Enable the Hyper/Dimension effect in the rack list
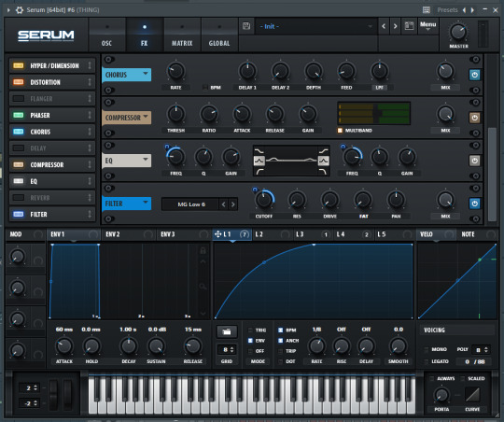 pos(19,65)
